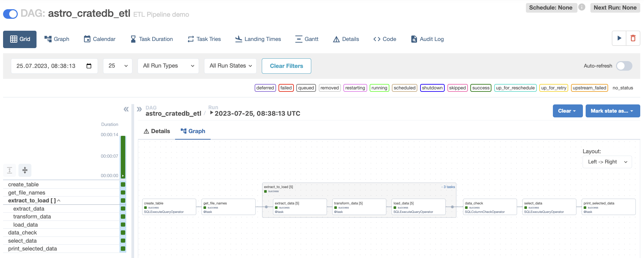Select get_file_names node in graph
Screen dimensions: 644x258
click(x=229, y=207)
